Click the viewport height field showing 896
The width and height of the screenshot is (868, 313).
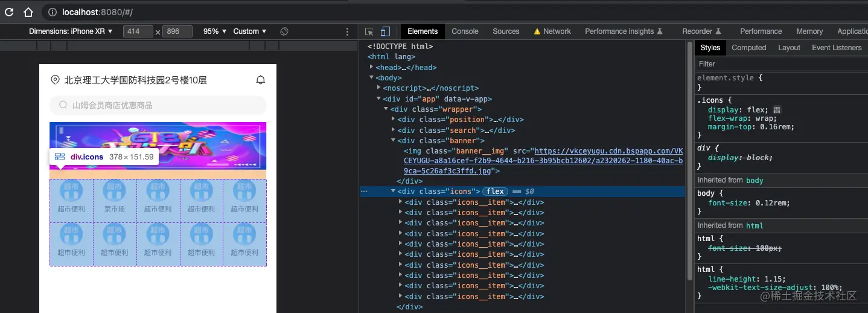177,31
